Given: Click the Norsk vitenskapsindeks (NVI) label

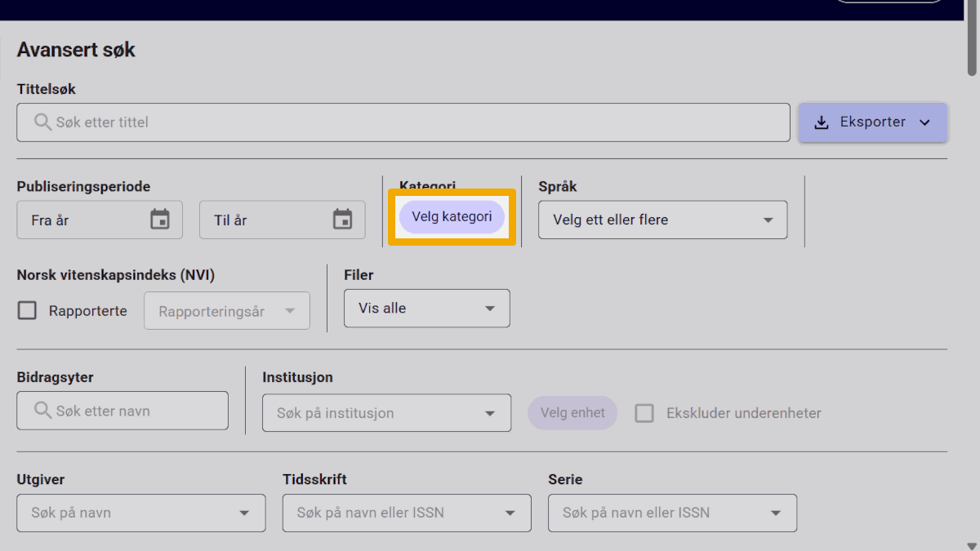Looking at the screenshot, I should tap(116, 276).
